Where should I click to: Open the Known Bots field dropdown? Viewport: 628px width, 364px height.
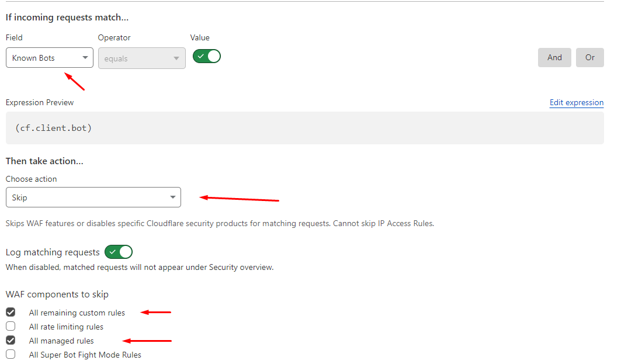(x=50, y=58)
